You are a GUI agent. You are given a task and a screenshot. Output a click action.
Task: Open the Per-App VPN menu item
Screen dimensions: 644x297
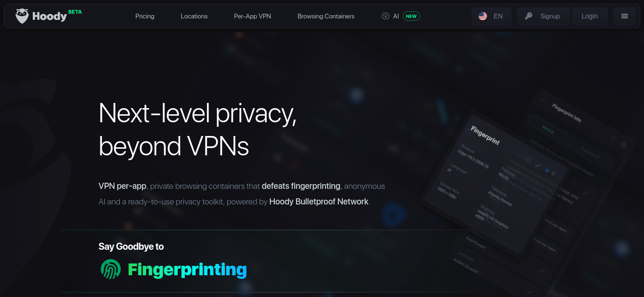pyautogui.click(x=253, y=16)
